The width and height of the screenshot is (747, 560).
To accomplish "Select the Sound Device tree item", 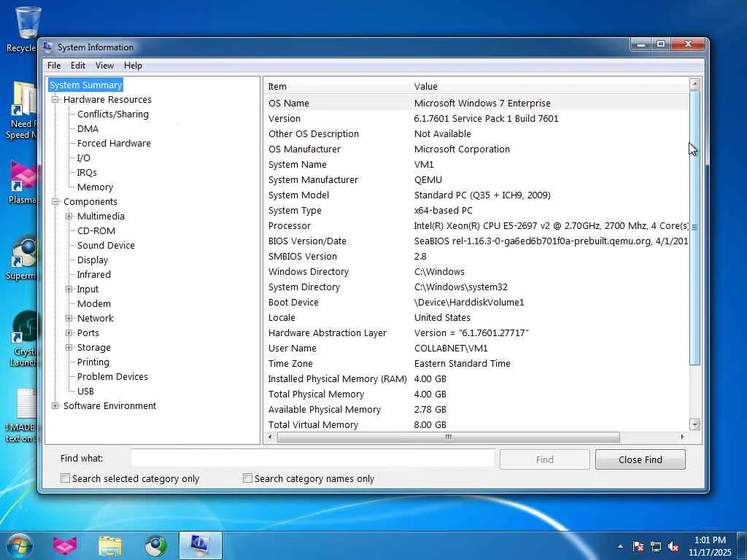I will click(x=106, y=245).
